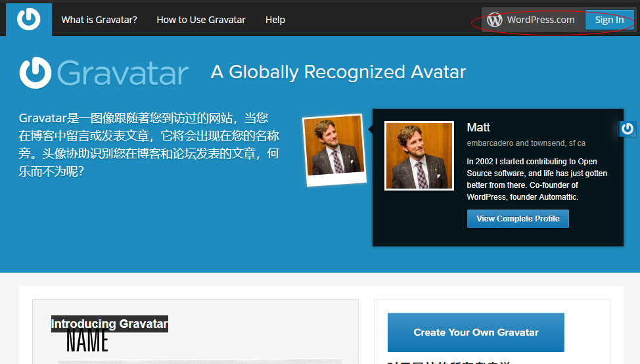Click the name Matt in profile card
Image resolution: width=640 pixels, height=364 pixels.
pyautogui.click(x=478, y=127)
